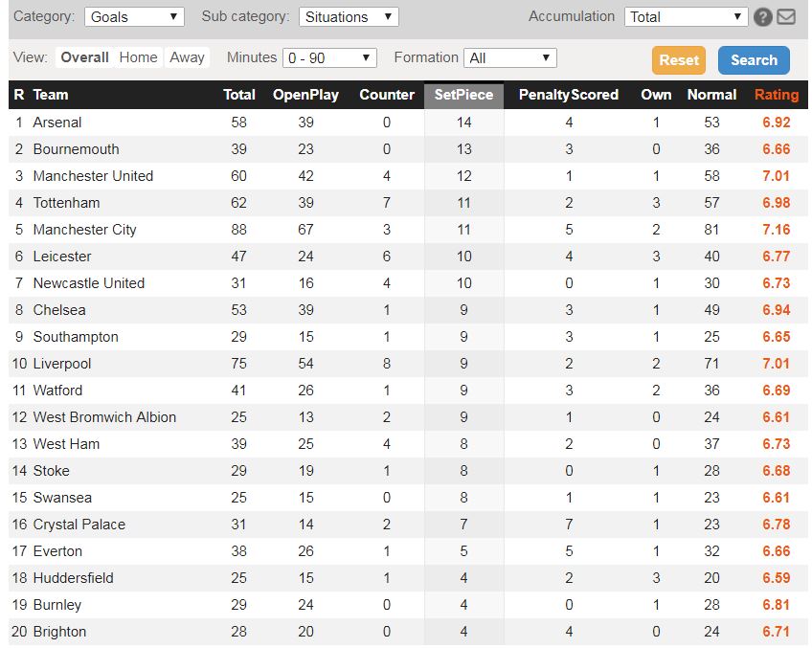
Task: Switch view to Home
Action: click(x=138, y=56)
